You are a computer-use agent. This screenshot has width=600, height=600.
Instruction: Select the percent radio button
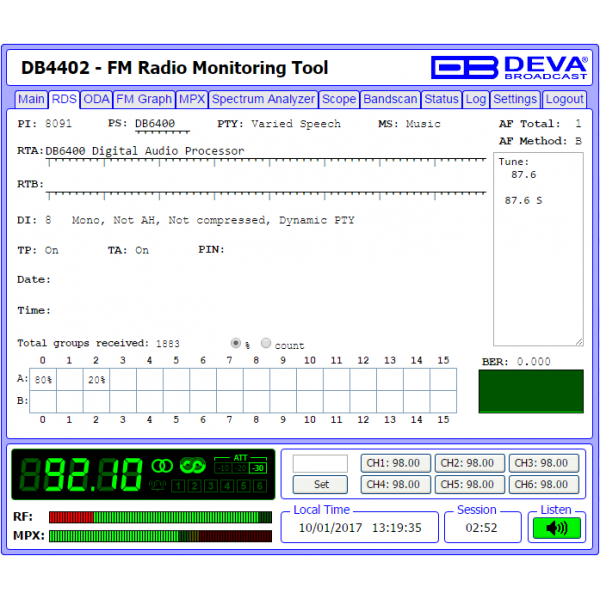point(236,343)
